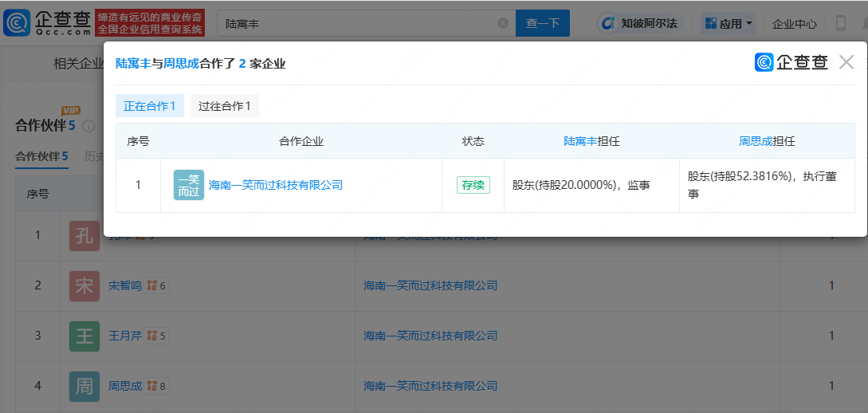The height and width of the screenshot is (413, 868).
Task: Click the relation graph icon beside 王月芹
Action: (x=151, y=336)
